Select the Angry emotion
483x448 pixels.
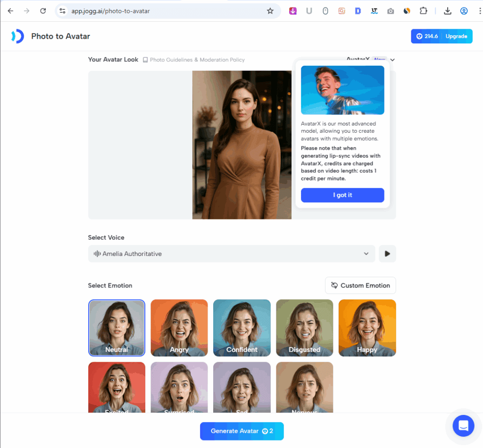click(x=179, y=328)
